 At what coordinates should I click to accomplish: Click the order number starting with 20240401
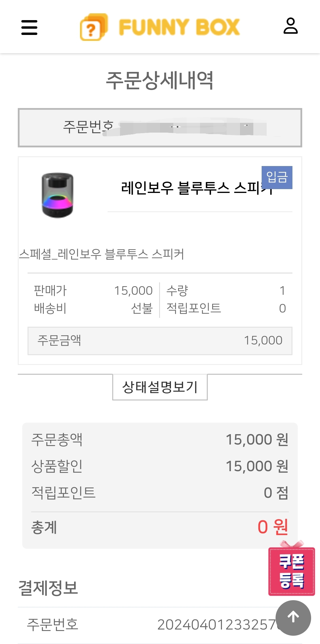coord(216,624)
